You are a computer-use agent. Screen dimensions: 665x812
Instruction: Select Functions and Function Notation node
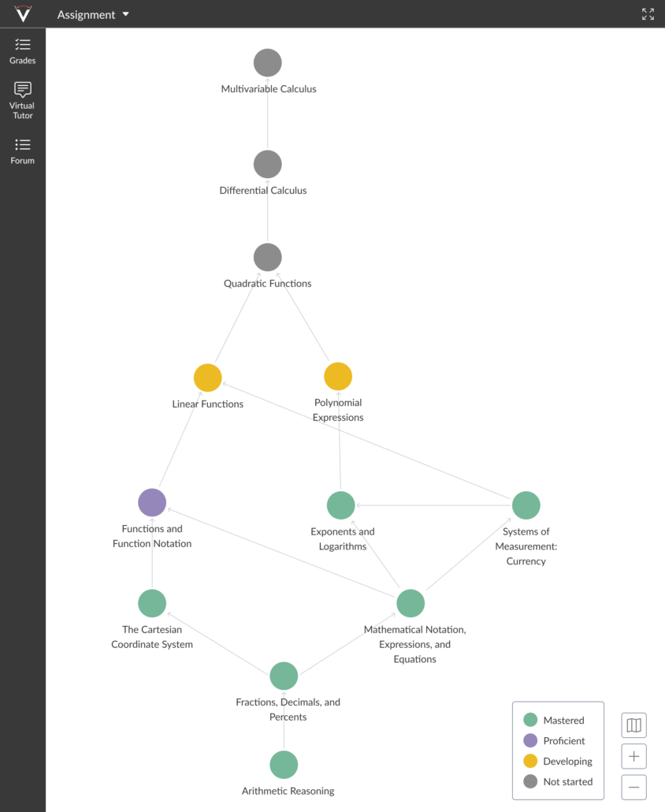click(152, 502)
